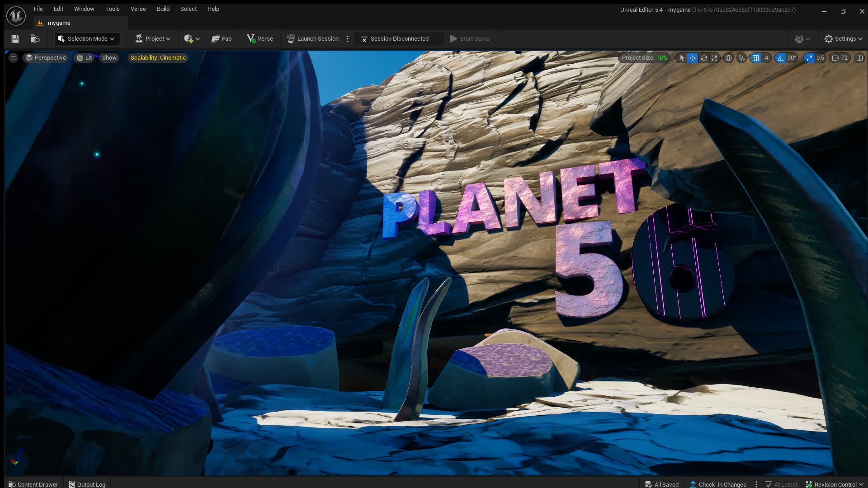The height and width of the screenshot is (488, 868).
Task: Activate the translate move gizmo tool
Action: coord(693,58)
